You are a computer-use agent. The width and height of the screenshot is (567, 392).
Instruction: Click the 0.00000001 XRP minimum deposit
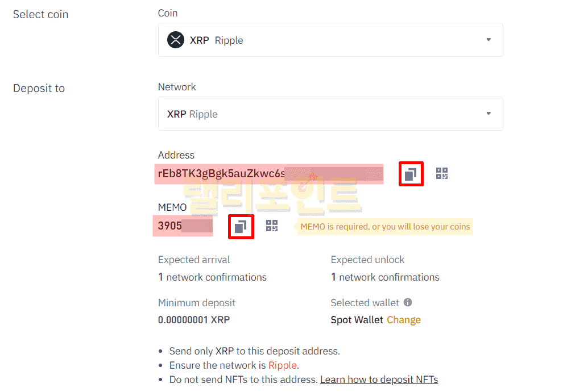[194, 320]
